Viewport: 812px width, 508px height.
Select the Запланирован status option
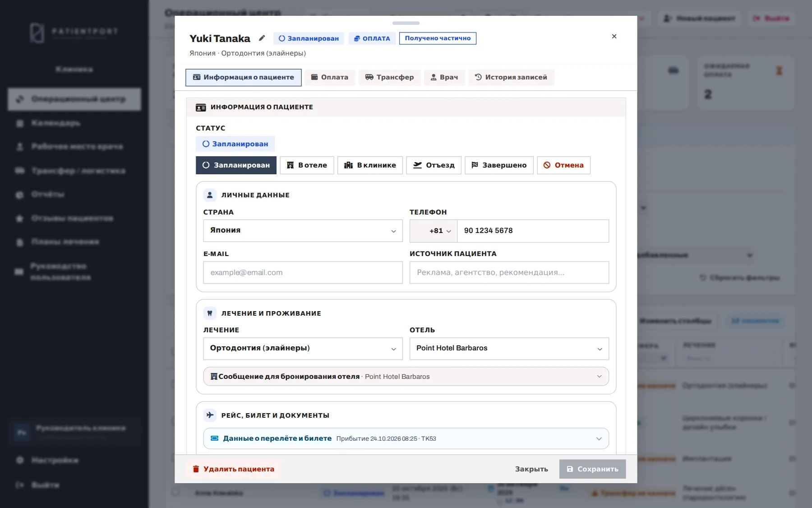point(236,165)
